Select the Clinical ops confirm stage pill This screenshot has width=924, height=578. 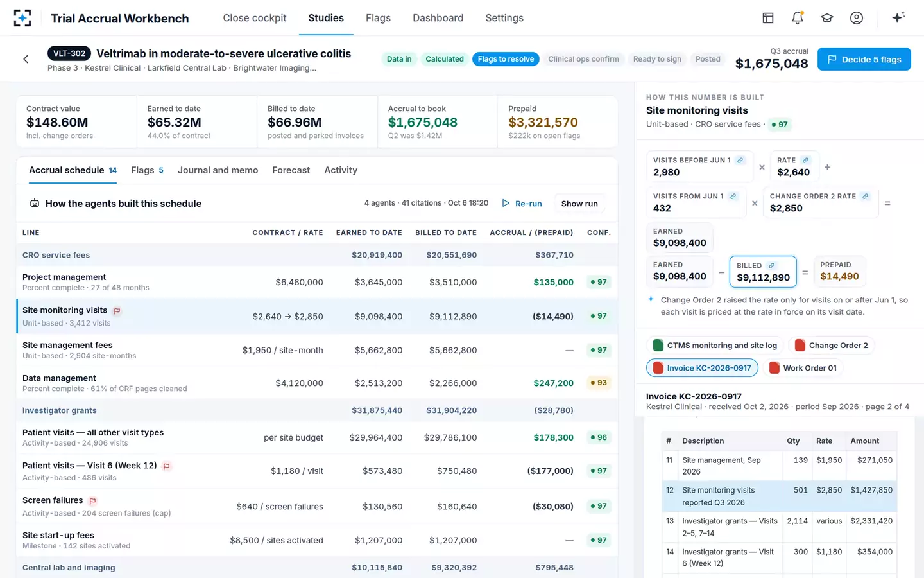[x=583, y=59]
